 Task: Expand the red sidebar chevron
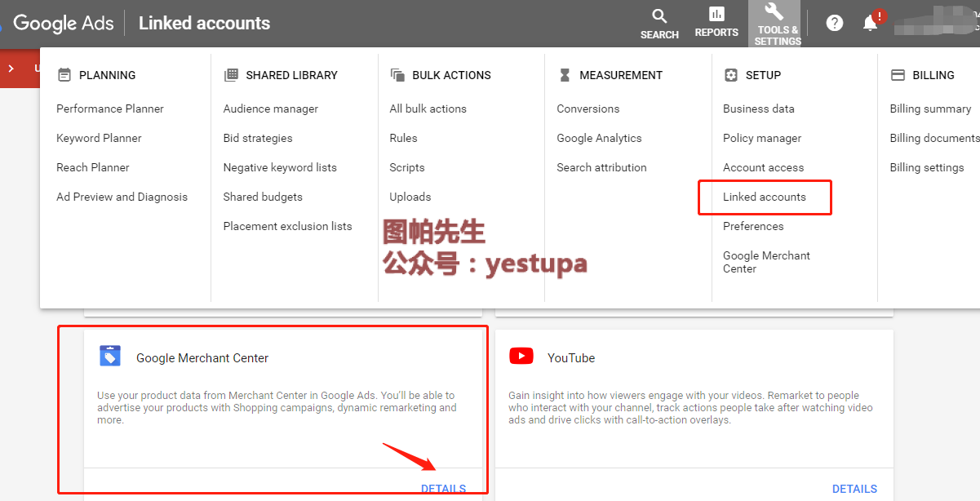[x=11, y=69]
